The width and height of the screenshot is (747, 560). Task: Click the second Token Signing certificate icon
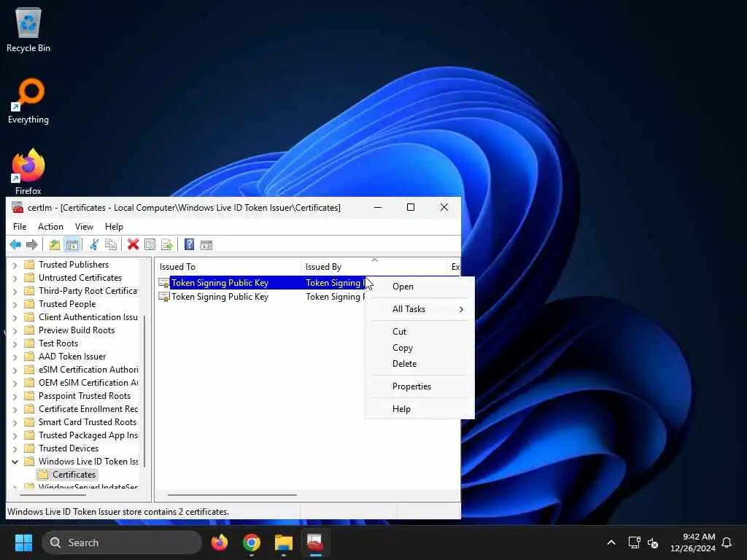164,297
